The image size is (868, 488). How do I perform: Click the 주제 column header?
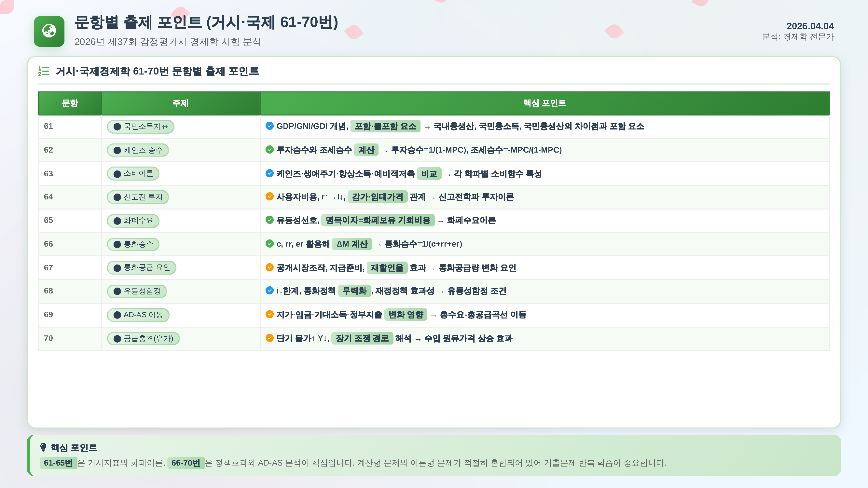pos(180,103)
